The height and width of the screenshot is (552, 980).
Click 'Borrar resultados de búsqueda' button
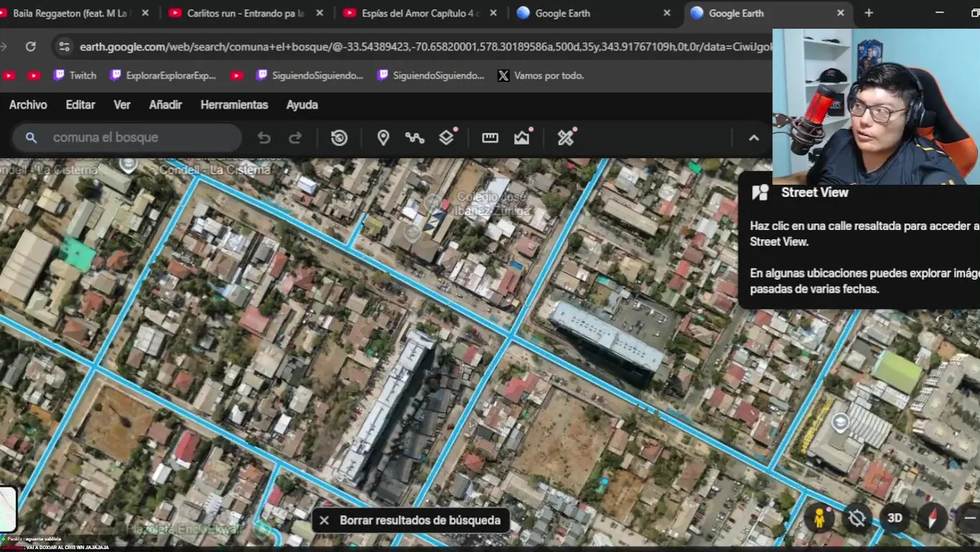pos(419,521)
